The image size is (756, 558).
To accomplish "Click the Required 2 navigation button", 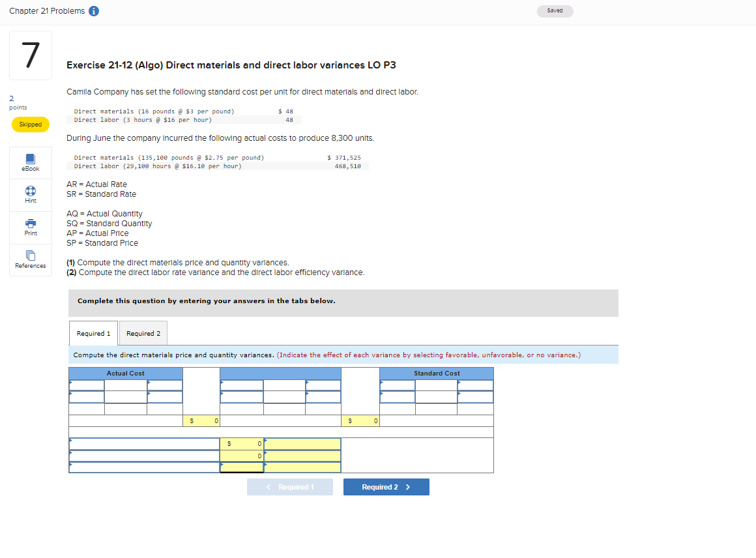I will coord(386,486).
